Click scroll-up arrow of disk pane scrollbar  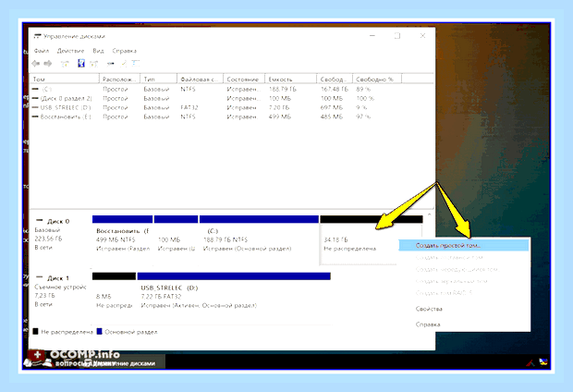pyautogui.click(x=430, y=214)
